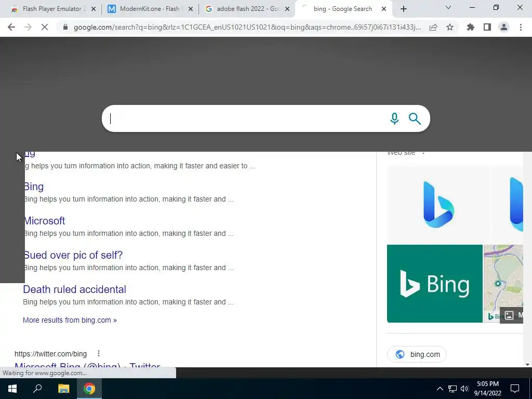The image size is (532, 399).
Task: Open 'Sued over pic of self?' link
Action: pyautogui.click(x=73, y=255)
